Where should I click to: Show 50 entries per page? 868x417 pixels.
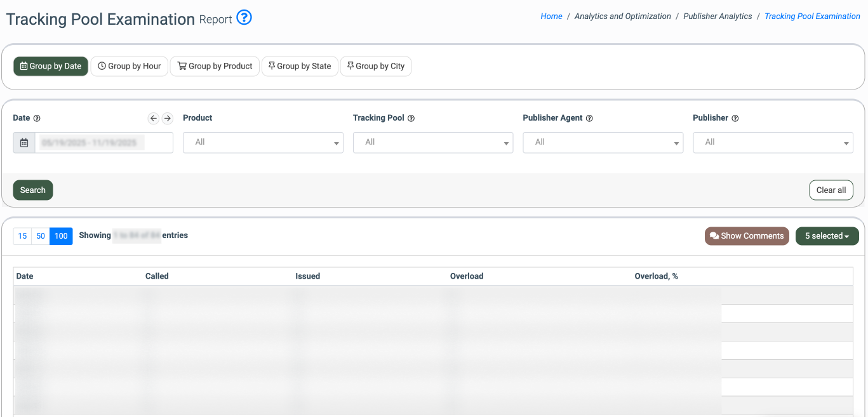click(x=41, y=236)
